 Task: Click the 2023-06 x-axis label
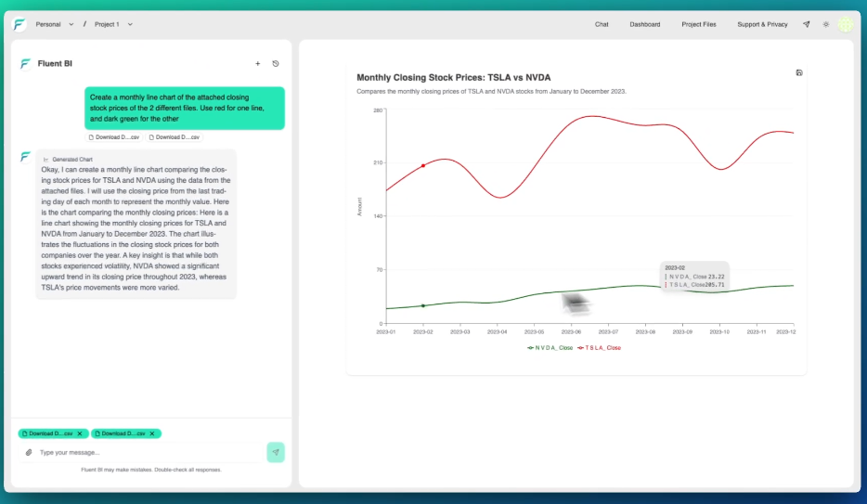coord(571,331)
